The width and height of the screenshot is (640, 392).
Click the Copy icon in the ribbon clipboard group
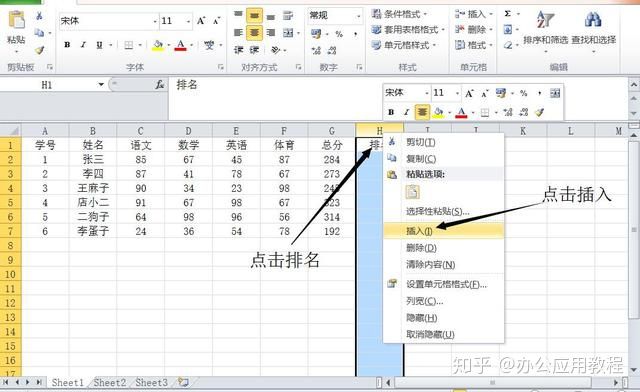pyautogui.click(x=39, y=33)
